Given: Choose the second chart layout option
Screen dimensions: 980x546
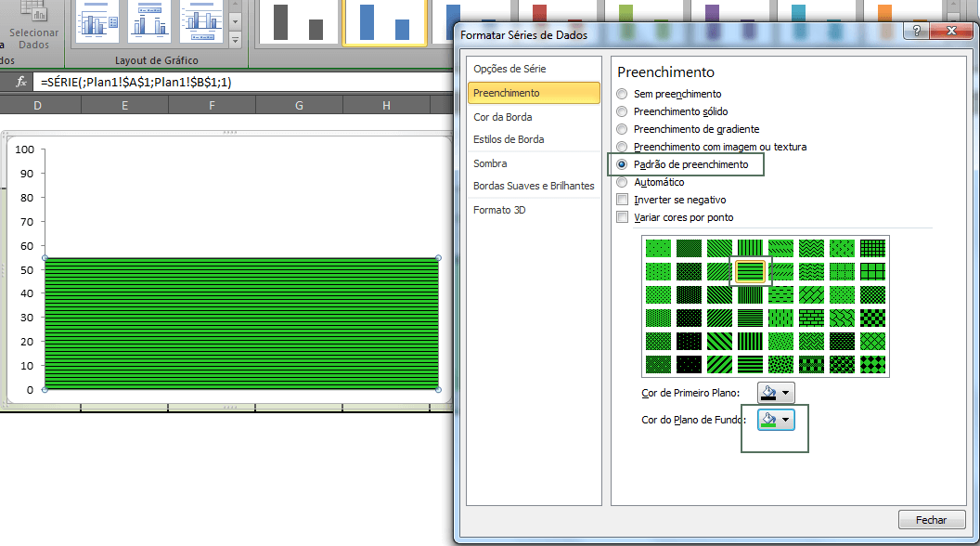Looking at the screenshot, I should [x=149, y=23].
